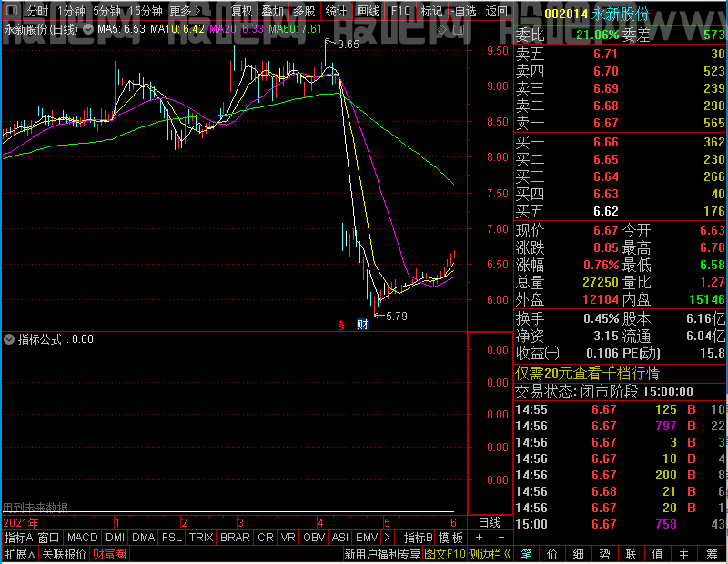Open 关联报价 related quotes

point(64,554)
